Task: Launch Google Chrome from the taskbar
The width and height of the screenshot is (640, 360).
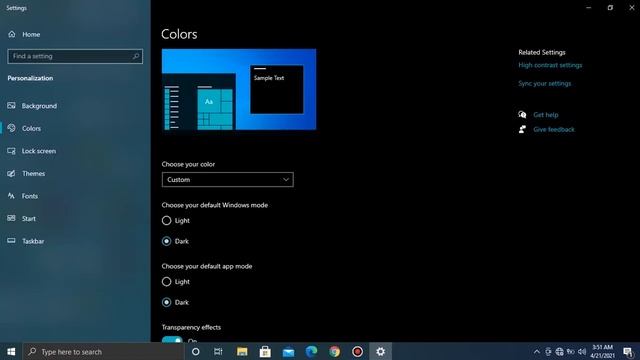Action: tap(334, 351)
